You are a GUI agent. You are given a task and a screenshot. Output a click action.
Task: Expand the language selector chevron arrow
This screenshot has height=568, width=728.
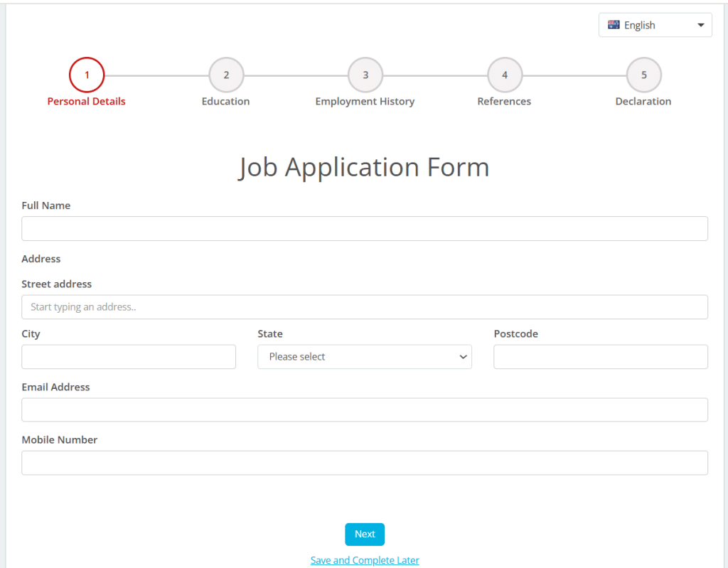700,24
